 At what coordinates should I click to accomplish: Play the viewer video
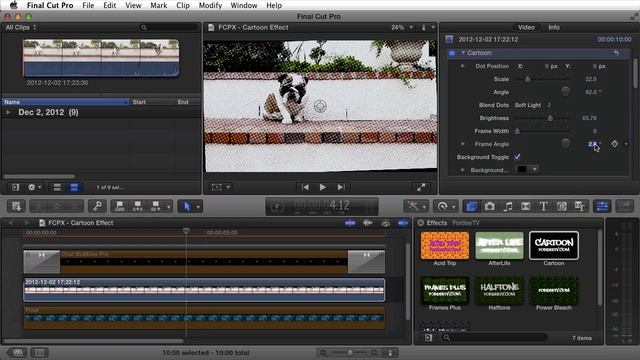(x=322, y=187)
